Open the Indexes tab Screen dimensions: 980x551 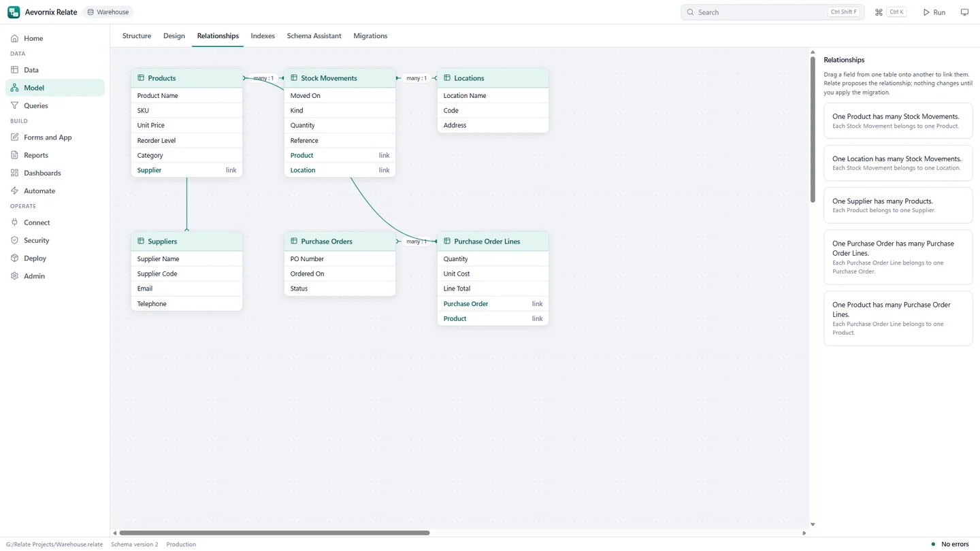click(x=263, y=36)
